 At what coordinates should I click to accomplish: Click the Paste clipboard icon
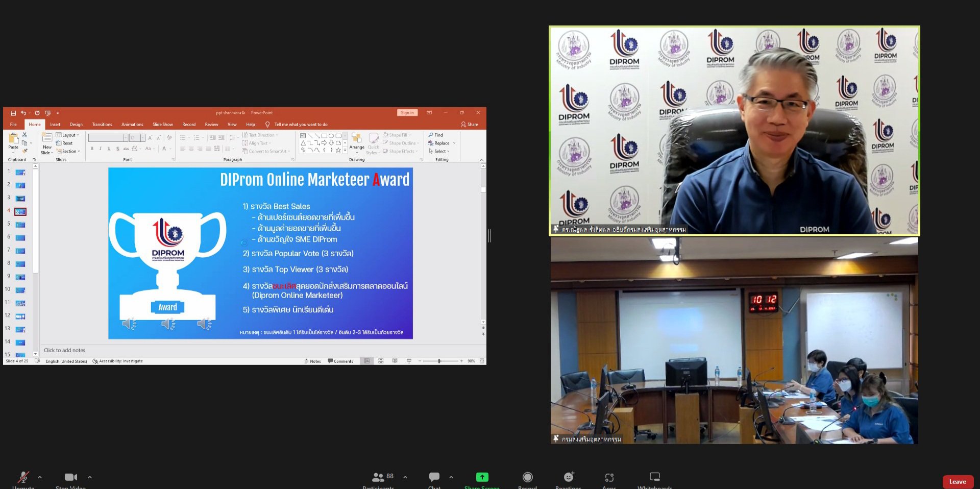[x=13, y=138]
